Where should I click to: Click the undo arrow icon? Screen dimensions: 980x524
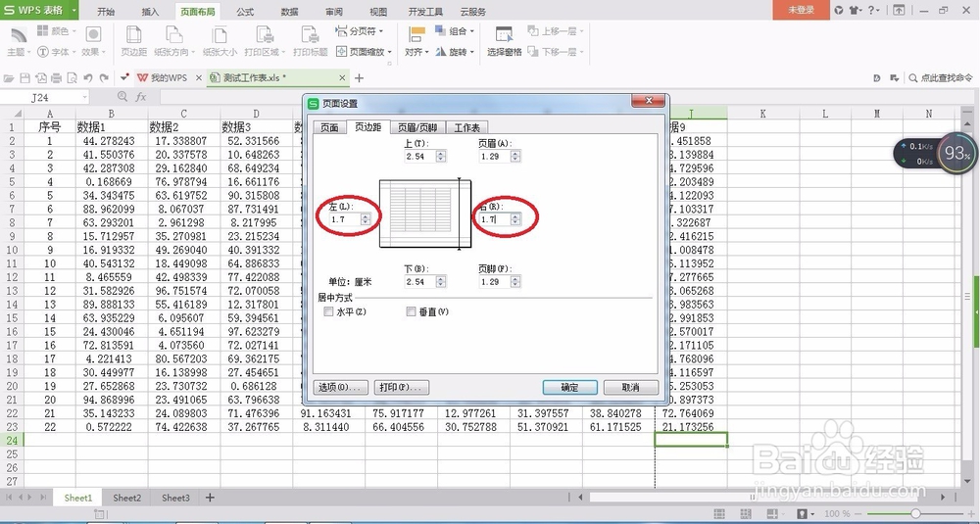coord(88,78)
